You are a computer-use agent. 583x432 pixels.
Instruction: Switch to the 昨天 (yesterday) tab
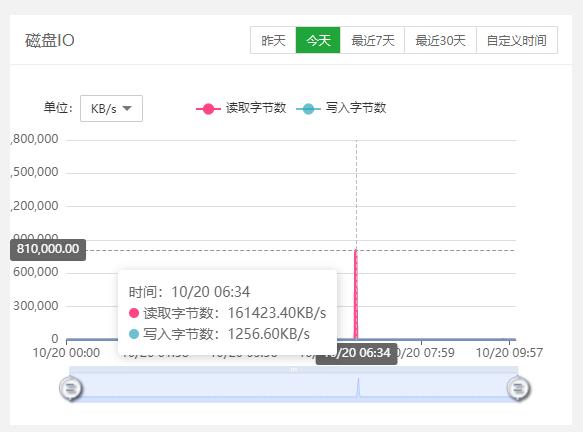(x=273, y=40)
